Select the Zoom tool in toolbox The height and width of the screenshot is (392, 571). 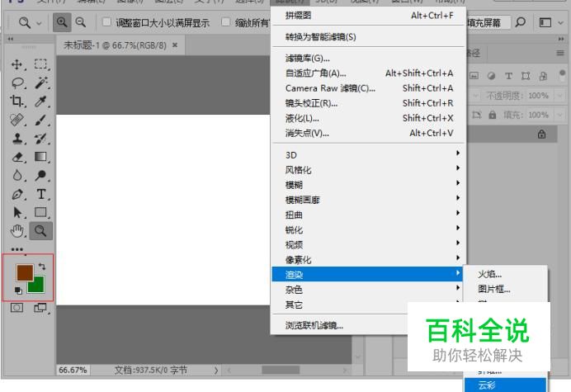40,231
